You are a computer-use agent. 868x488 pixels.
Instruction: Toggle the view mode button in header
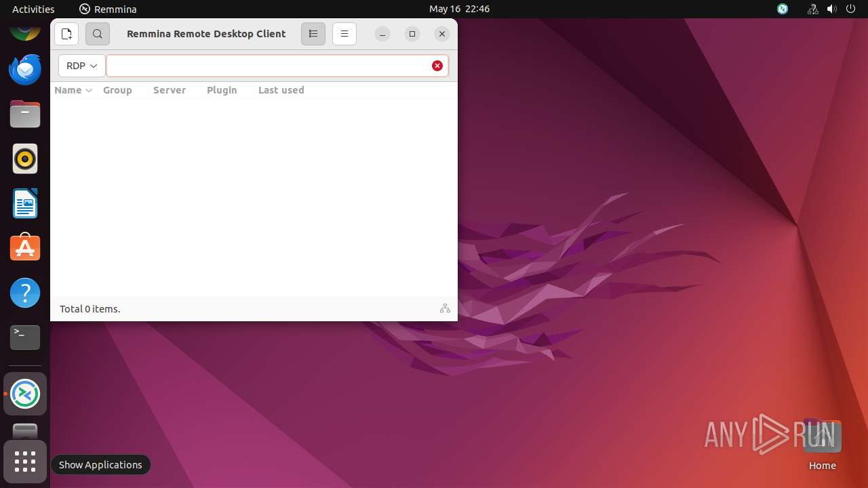click(x=313, y=34)
